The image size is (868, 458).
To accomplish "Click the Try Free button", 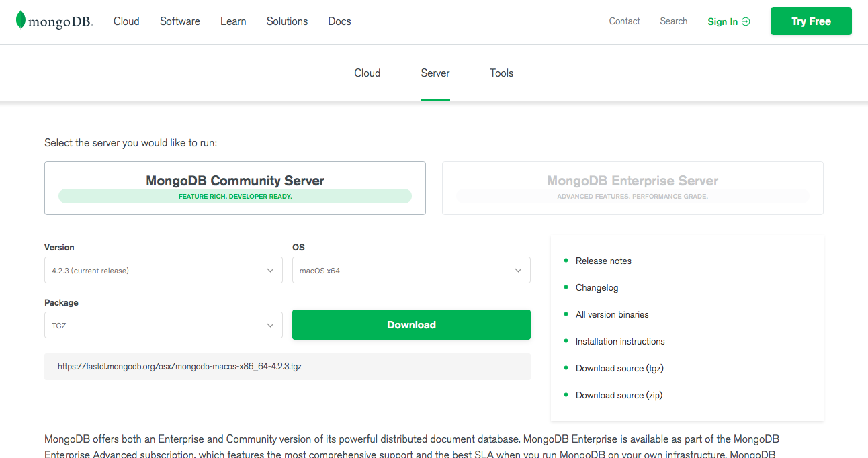I will coord(811,21).
